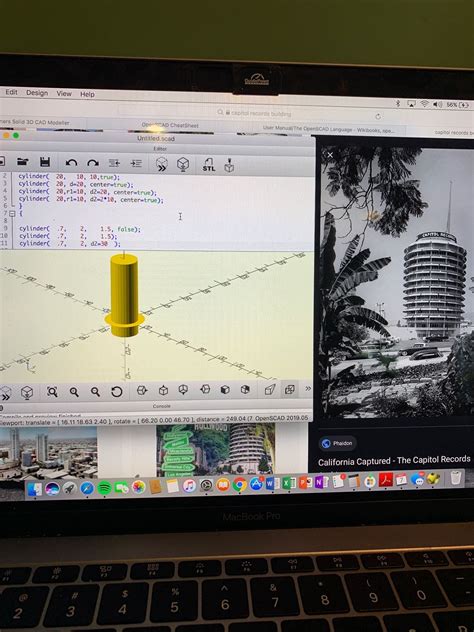Render the model from the viewer toolbar
This screenshot has width=474, height=632.
point(27,392)
